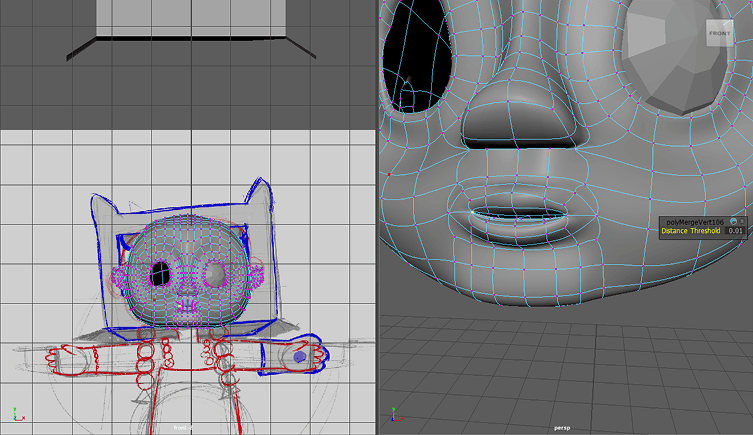Click the persp camera name label

point(562,428)
